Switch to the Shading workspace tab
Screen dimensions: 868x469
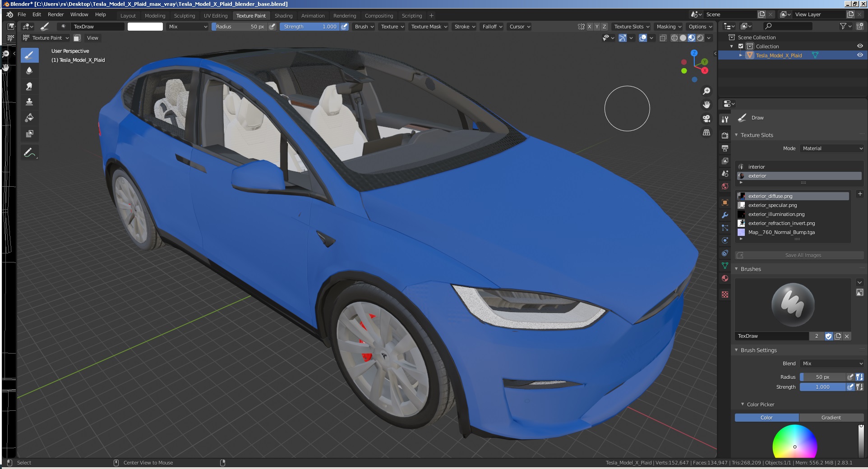coord(283,16)
